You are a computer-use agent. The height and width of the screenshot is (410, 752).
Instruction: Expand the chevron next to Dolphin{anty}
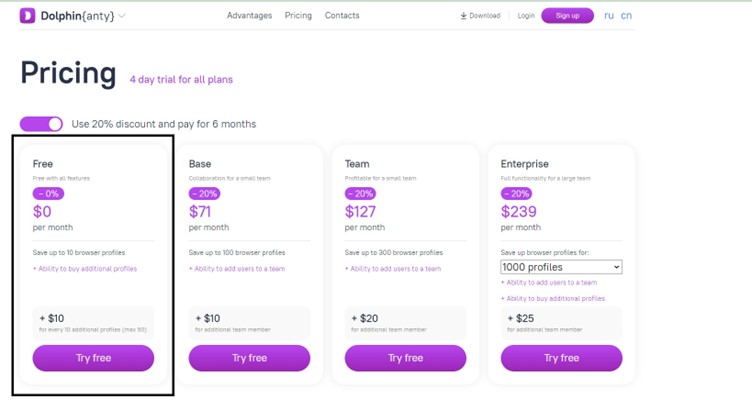click(x=122, y=16)
